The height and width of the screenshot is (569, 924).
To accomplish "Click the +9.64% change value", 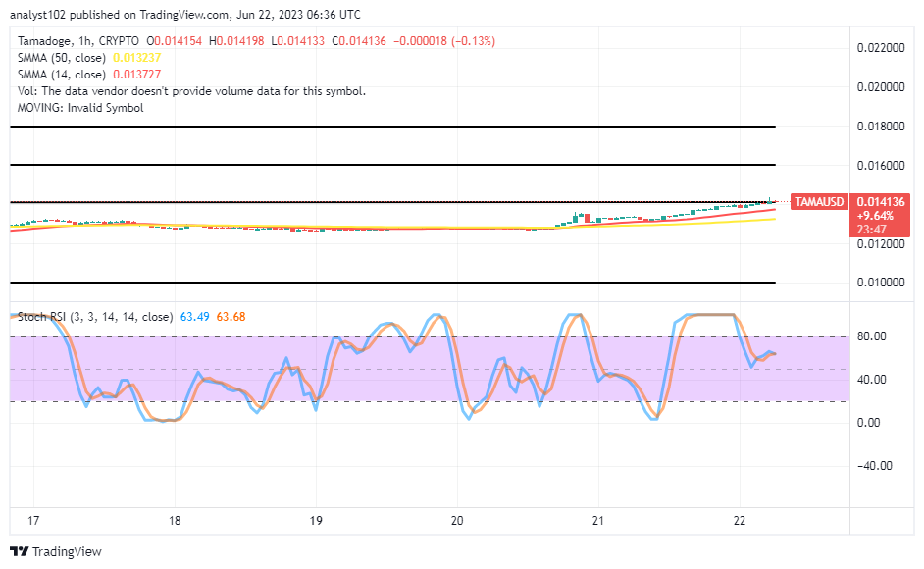I will (x=875, y=216).
